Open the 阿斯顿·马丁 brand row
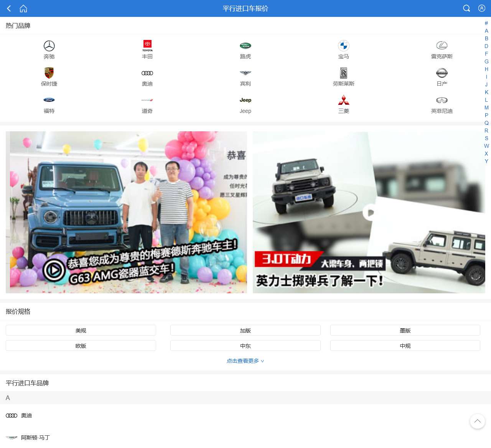 coord(245,438)
